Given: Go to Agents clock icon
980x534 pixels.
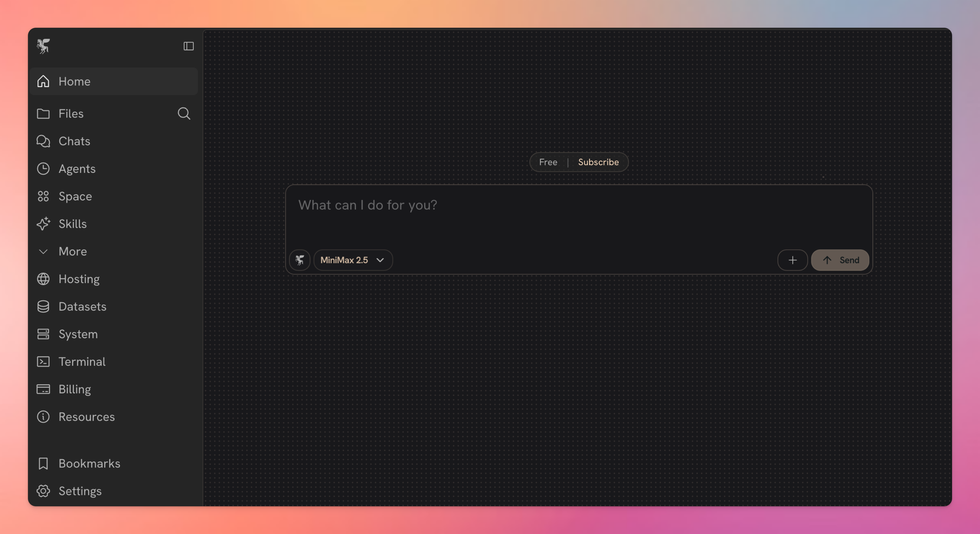Looking at the screenshot, I should (x=43, y=169).
